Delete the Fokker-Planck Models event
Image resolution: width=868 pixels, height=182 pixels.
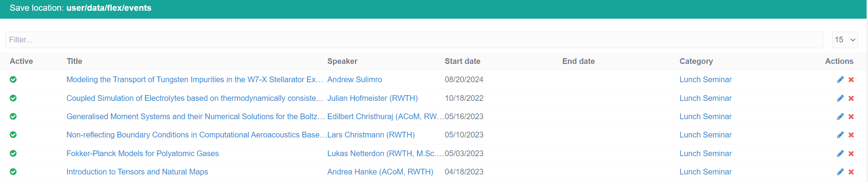click(851, 154)
